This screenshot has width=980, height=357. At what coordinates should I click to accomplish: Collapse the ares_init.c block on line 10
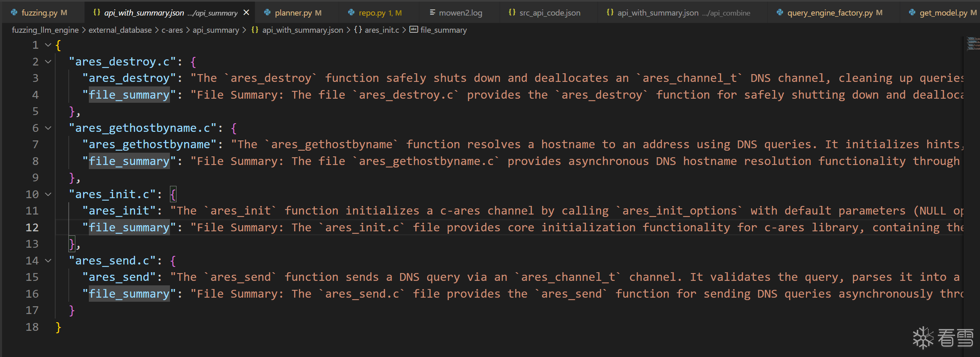pyautogui.click(x=48, y=194)
